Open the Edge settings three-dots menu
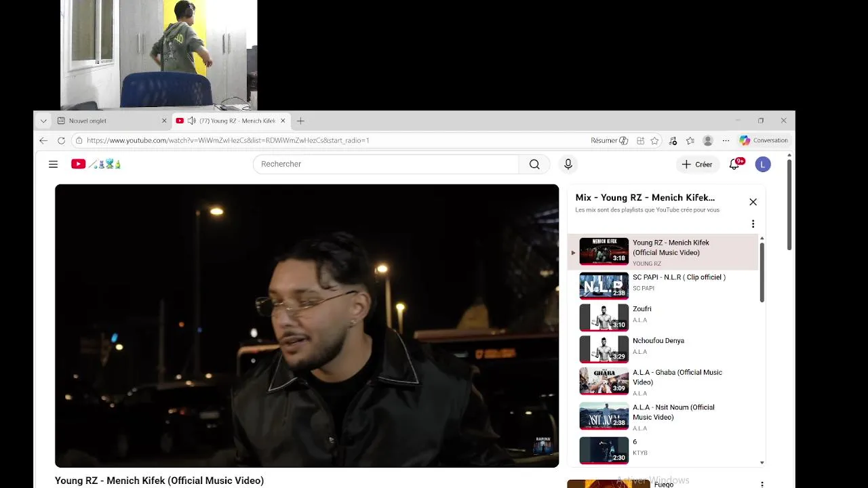Image resolution: width=868 pixels, height=488 pixels. tap(726, 140)
